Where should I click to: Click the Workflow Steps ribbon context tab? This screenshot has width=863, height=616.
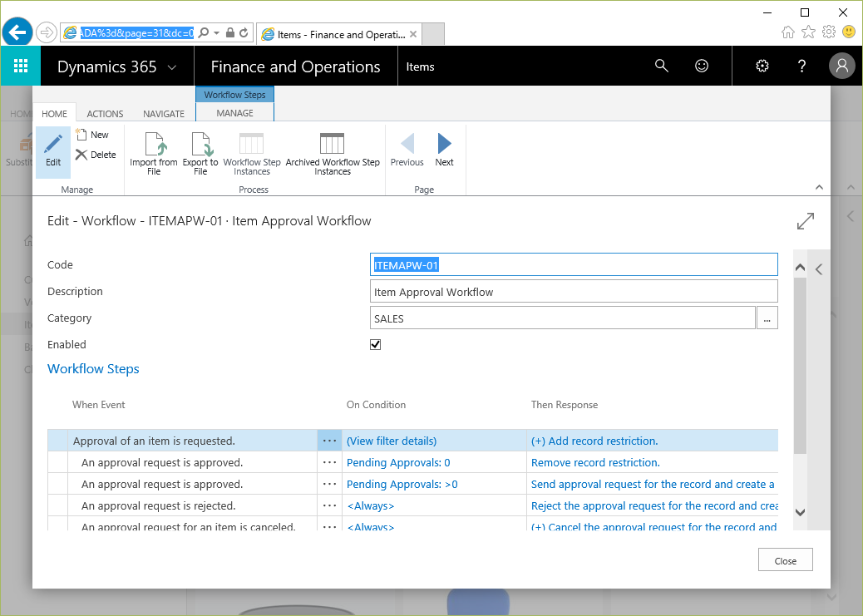(x=235, y=95)
